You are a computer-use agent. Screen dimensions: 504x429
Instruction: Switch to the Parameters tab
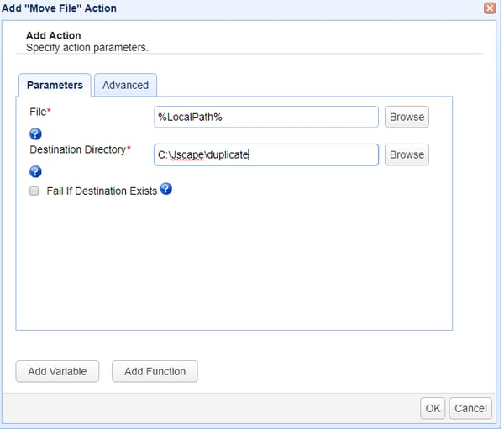55,85
